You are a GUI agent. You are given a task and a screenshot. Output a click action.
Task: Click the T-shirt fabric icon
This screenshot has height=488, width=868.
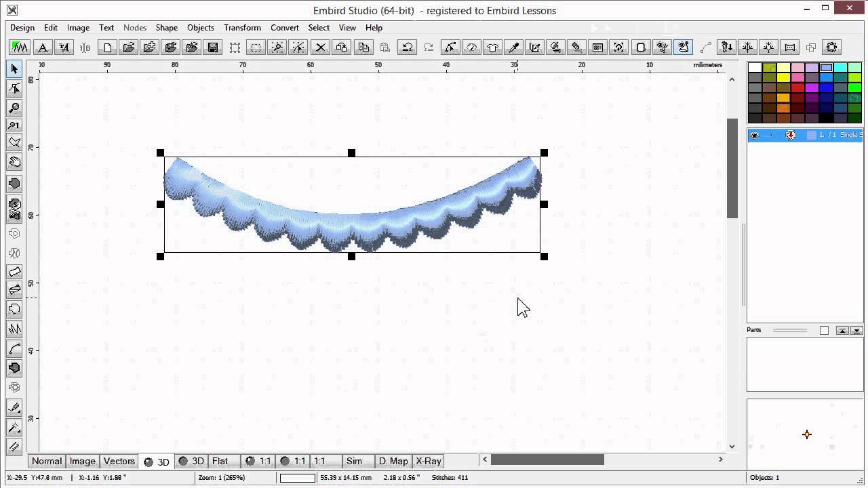pos(492,47)
